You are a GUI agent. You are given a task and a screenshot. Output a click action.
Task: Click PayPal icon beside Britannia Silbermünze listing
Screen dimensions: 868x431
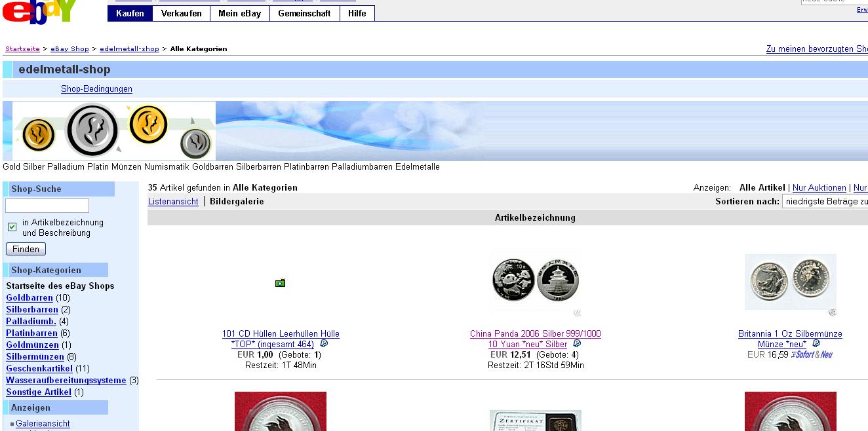pos(816,344)
